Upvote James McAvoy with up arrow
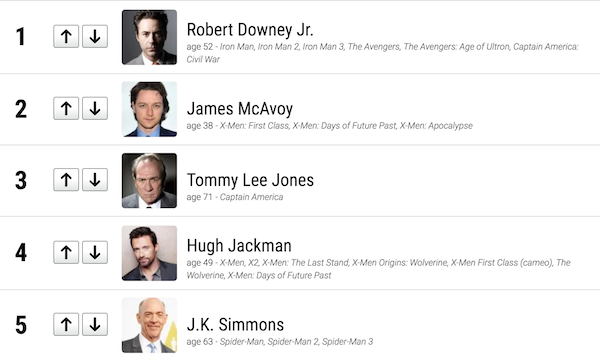Viewport: 600px width, 360px height. [66, 109]
